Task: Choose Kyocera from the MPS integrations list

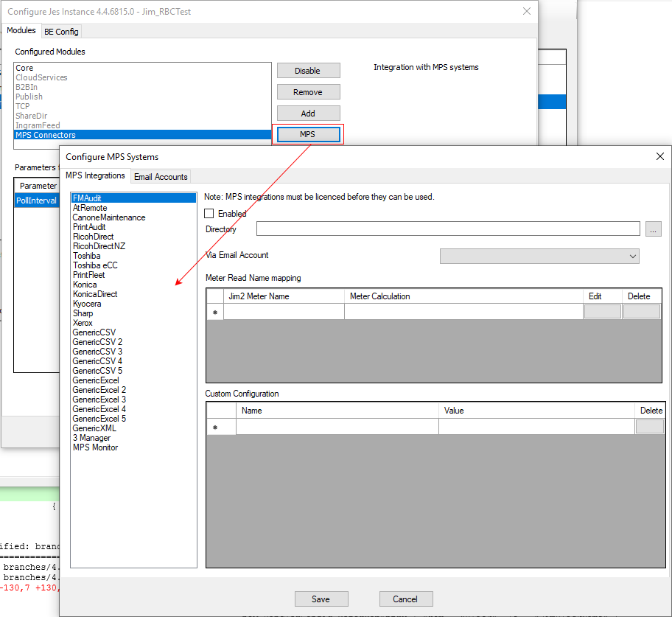Action: click(x=87, y=304)
